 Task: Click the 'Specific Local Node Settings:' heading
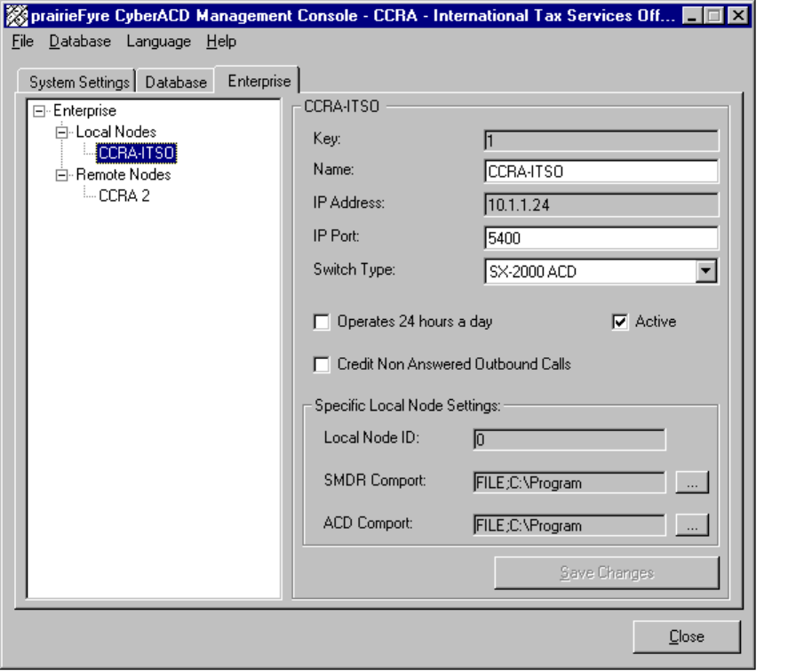pos(408,405)
